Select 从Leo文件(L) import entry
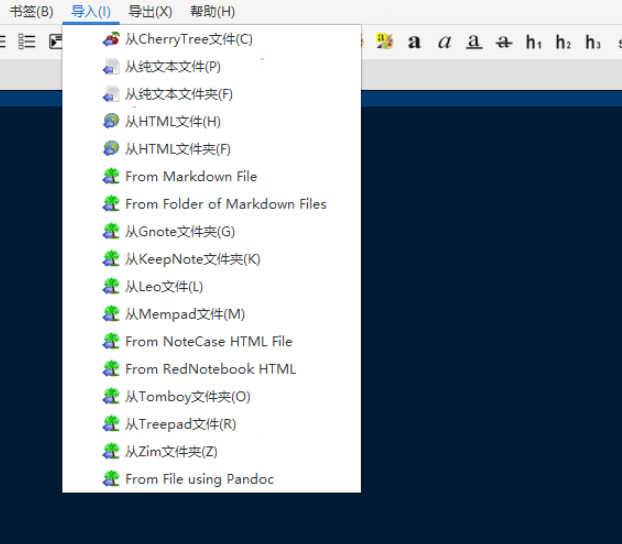 (x=211, y=286)
